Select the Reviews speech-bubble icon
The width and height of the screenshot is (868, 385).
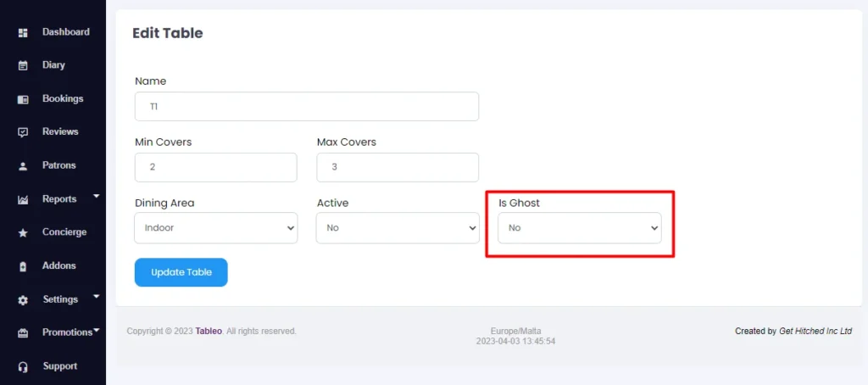tap(23, 133)
